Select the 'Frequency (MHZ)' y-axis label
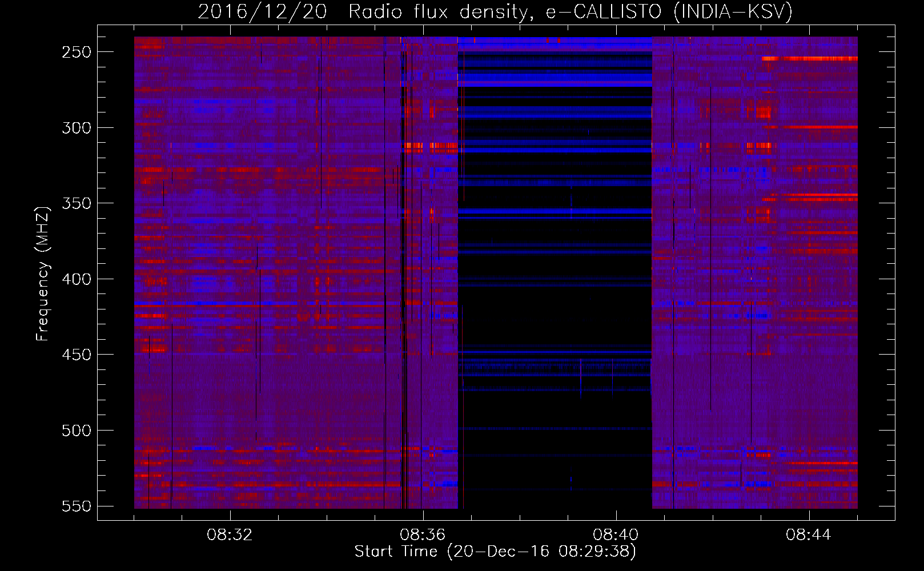The image size is (924, 571). (43, 274)
